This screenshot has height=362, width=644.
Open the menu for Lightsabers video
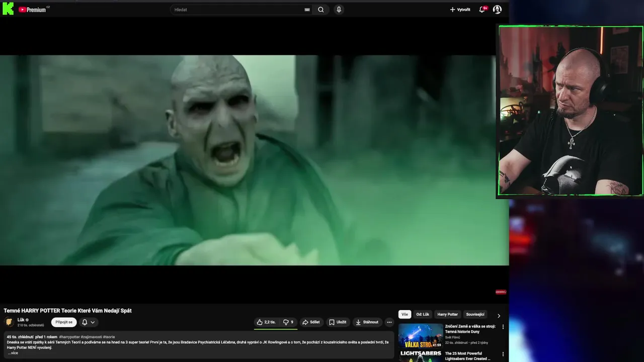[503, 354]
